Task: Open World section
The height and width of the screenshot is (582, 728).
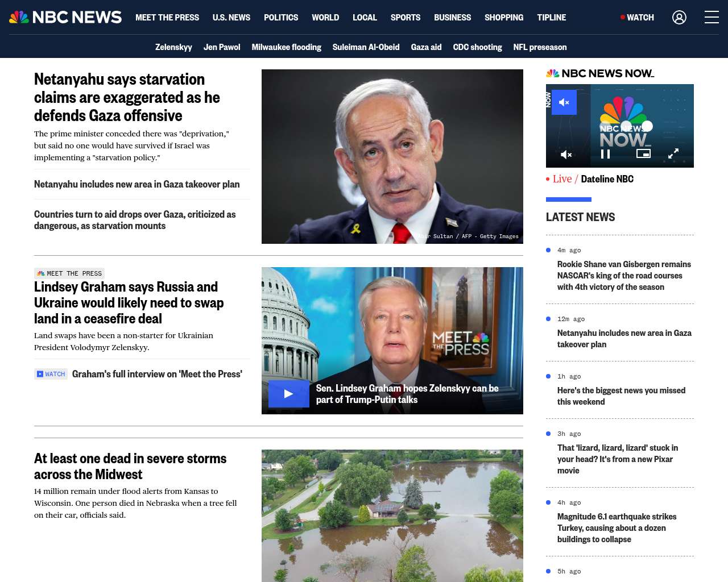Action: (325, 18)
